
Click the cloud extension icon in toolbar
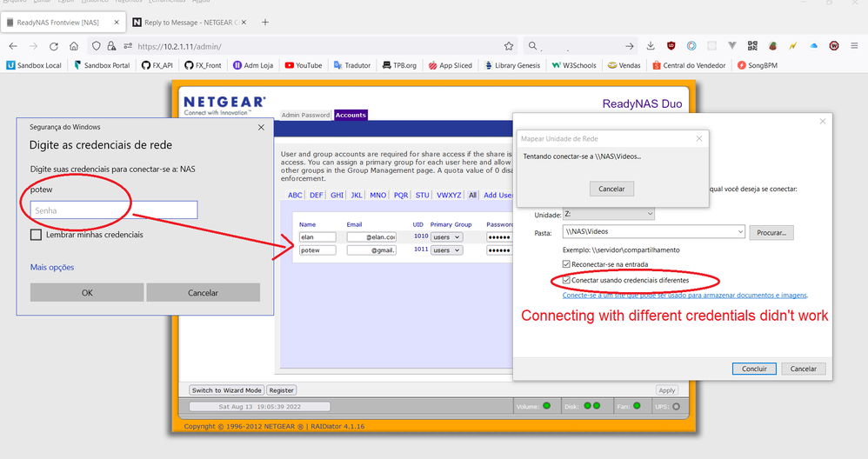pos(813,46)
